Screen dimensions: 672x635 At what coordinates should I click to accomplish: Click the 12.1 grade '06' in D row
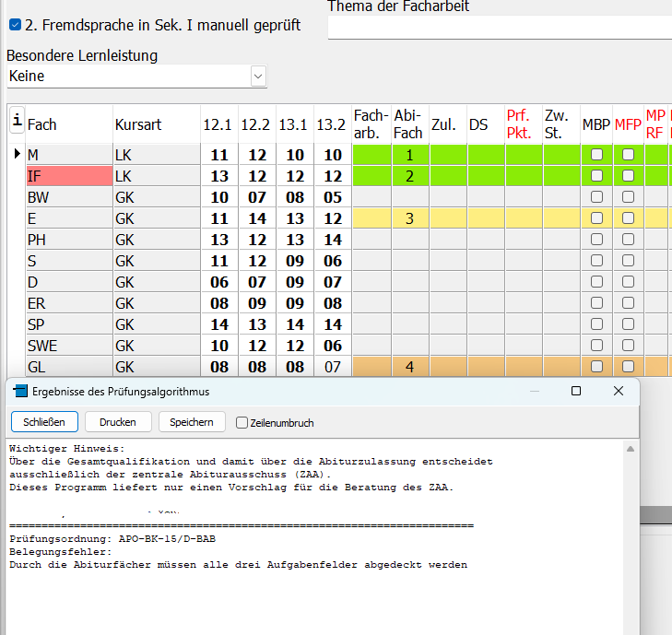(x=219, y=282)
